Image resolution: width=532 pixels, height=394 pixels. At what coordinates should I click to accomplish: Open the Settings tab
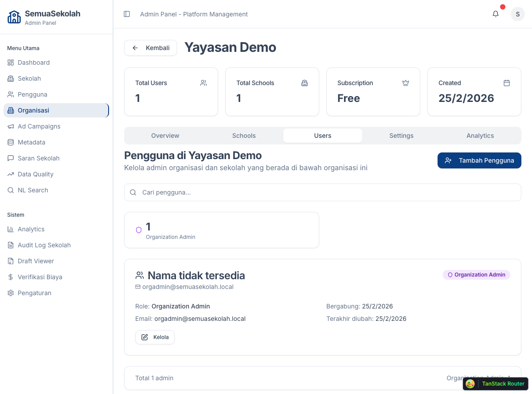point(401,136)
